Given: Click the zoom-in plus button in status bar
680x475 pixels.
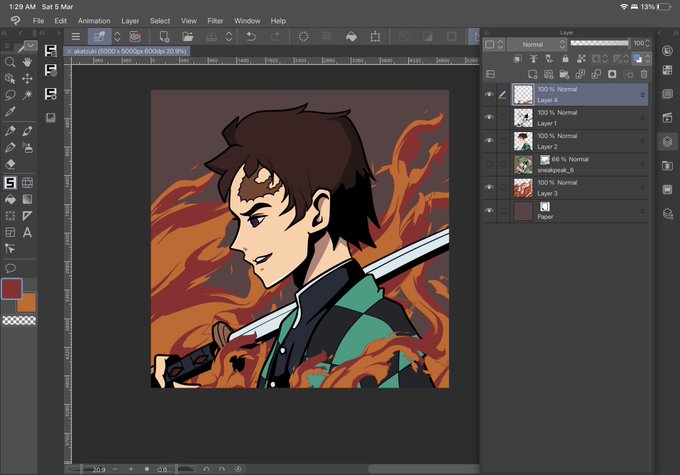Looking at the screenshot, I should [x=131, y=469].
